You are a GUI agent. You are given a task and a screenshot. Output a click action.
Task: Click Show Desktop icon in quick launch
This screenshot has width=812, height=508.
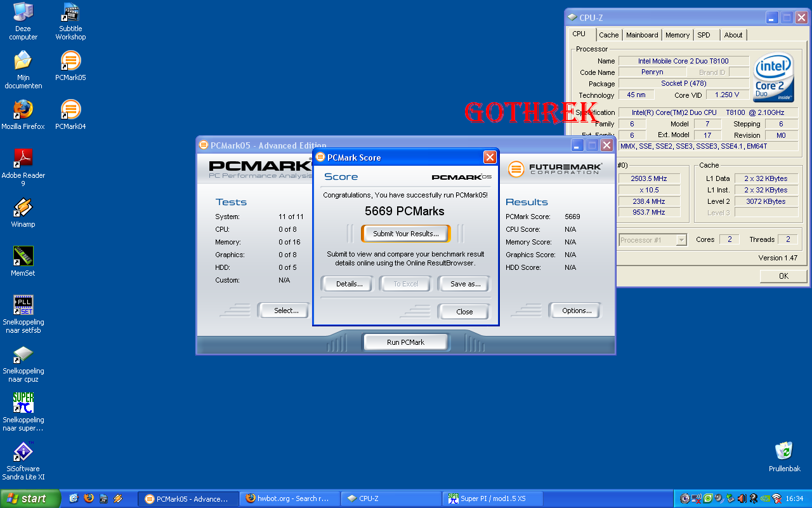(74, 498)
